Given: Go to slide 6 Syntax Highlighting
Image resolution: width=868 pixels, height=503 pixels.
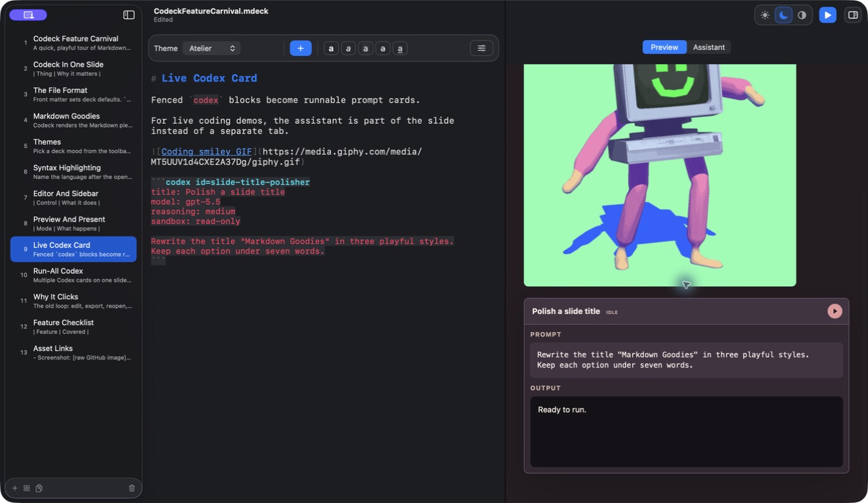Looking at the screenshot, I should pos(73,172).
